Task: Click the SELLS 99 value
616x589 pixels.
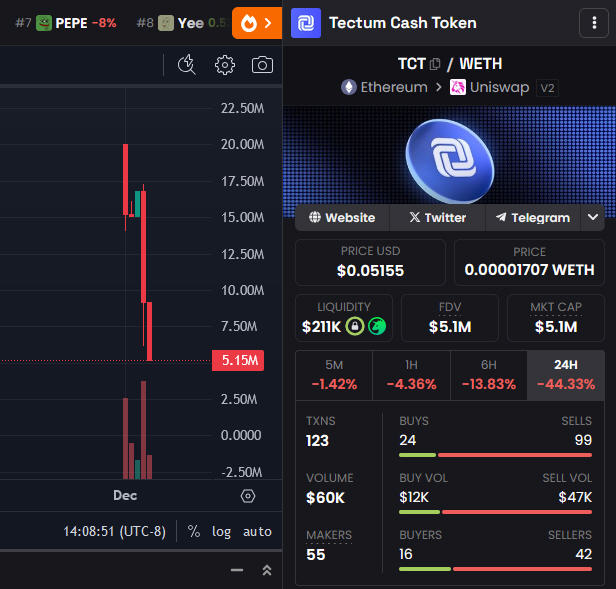Action: pyautogui.click(x=583, y=440)
